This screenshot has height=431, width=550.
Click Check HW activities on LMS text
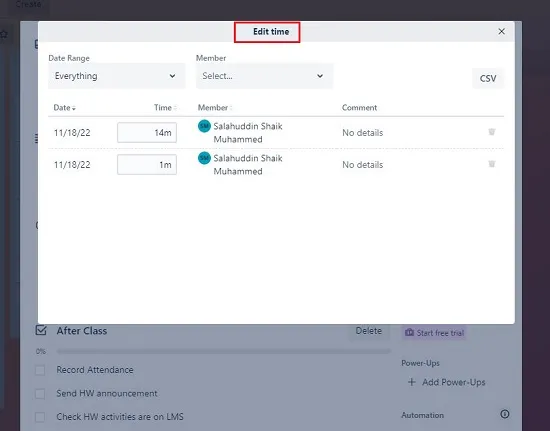pos(120,417)
